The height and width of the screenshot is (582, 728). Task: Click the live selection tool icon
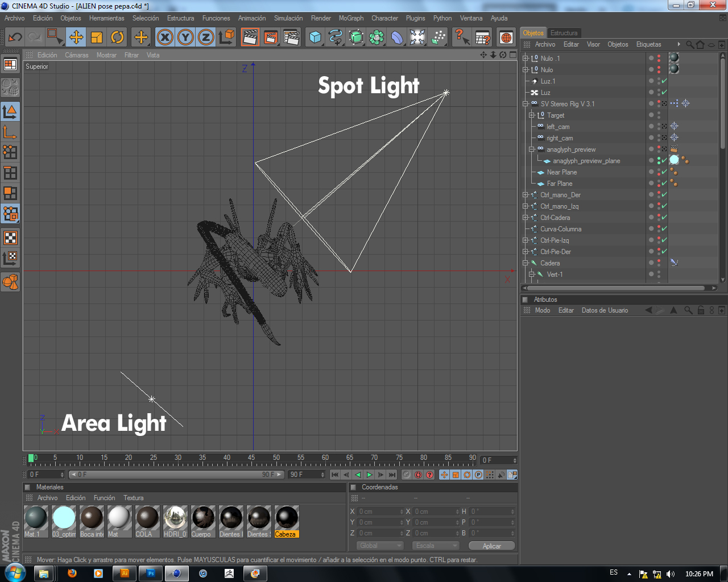point(55,38)
